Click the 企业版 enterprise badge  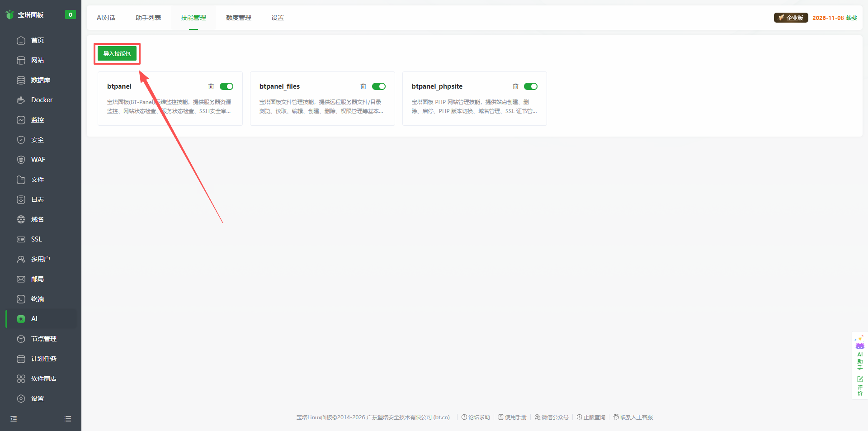tap(790, 18)
